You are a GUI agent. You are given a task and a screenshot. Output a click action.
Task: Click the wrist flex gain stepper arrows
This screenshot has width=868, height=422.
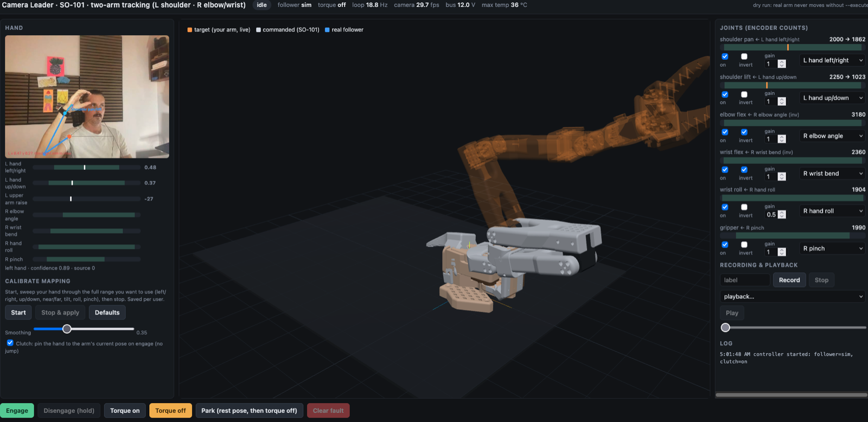pos(782,177)
